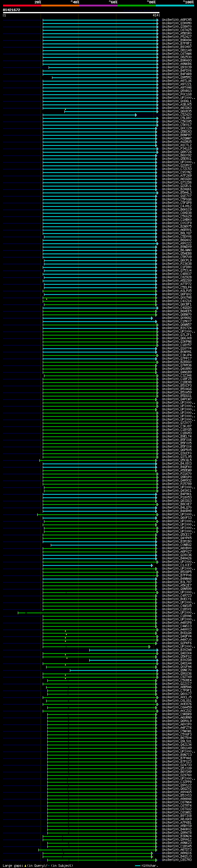
Task: Select hit label UniRef100_A7P6B1
Action: click(x=177, y=822)
